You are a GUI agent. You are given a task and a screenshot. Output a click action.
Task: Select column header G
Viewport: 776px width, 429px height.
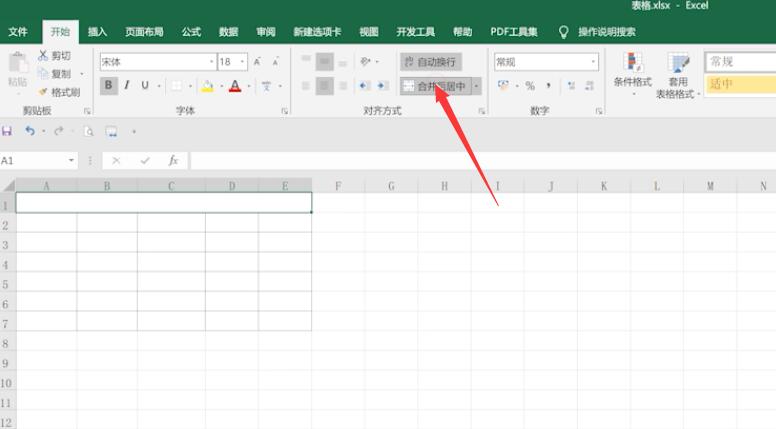click(x=391, y=186)
